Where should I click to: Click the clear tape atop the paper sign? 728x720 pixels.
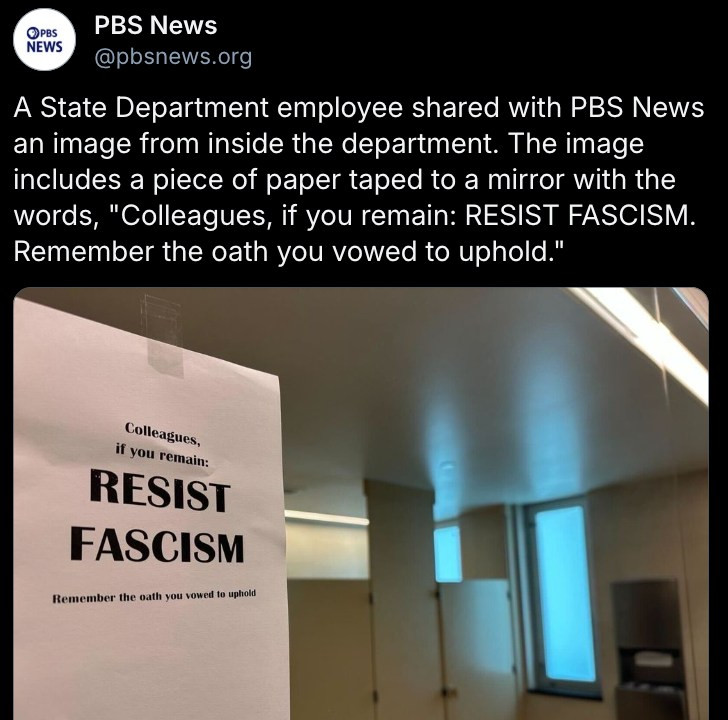(x=162, y=334)
